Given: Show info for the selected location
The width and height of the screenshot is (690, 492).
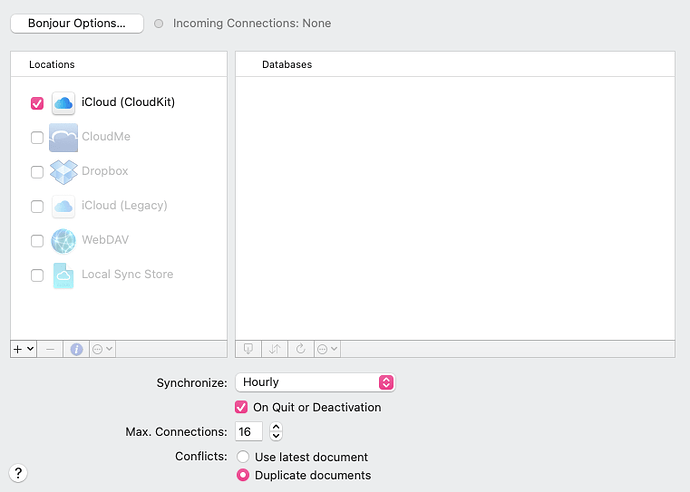Looking at the screenshot, I should (x=76, y=349).
